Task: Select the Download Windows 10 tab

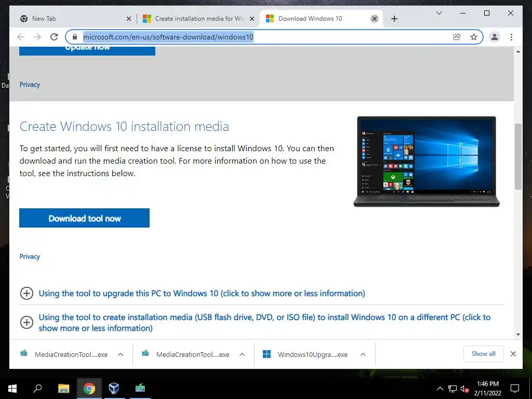Action: coord(321,19)
